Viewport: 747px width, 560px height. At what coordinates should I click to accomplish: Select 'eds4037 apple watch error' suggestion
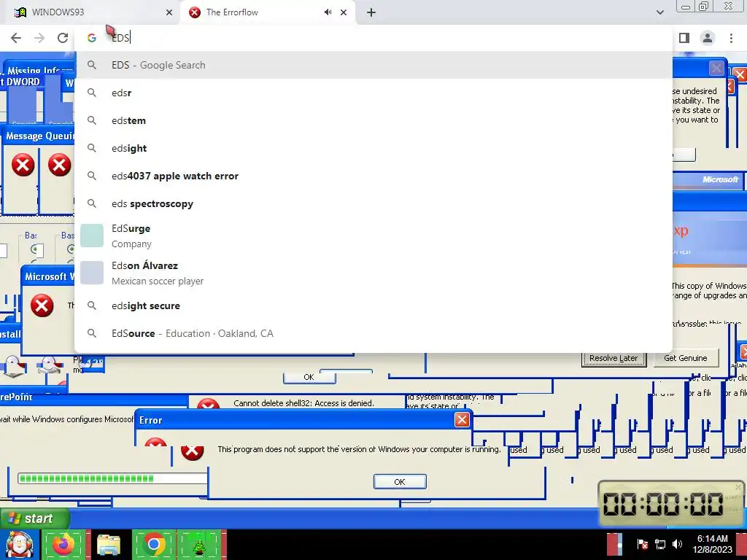click(x=373, y=176)
